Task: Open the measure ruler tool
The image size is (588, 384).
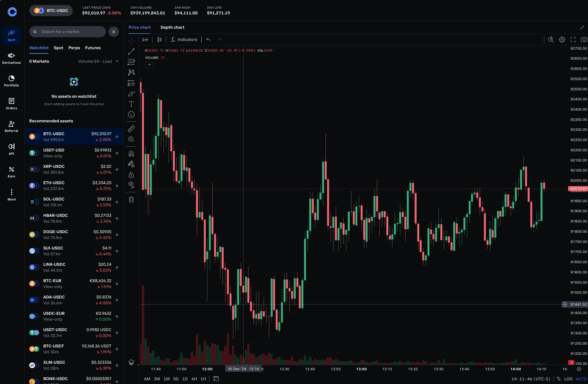Action: [x=131, y=129]
